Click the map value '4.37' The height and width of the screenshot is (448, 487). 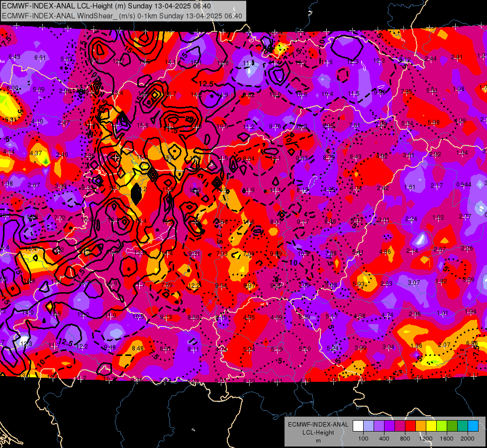[x=36, y=153]
